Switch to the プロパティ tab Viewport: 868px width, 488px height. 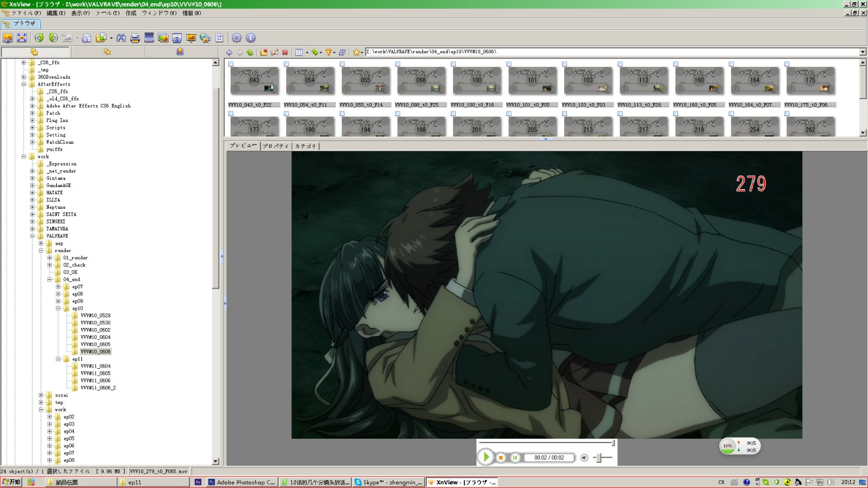[x=276, y=146]
